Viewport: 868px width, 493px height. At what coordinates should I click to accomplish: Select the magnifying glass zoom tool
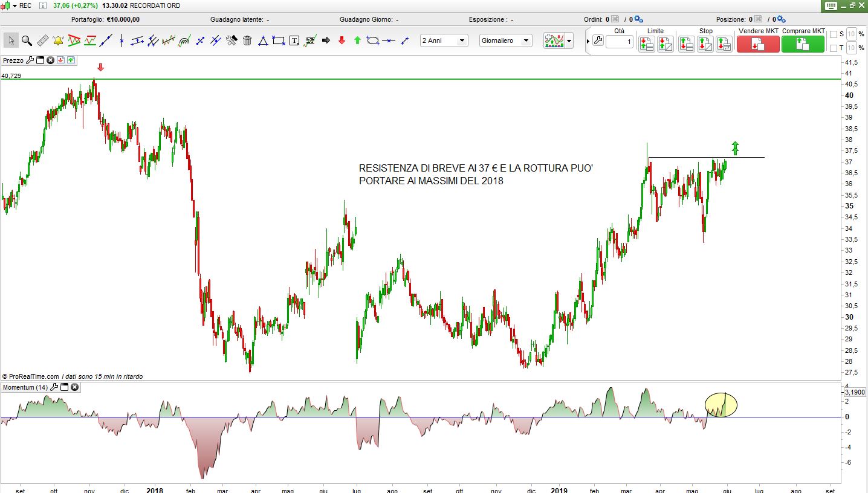click(x=27, y=41)
